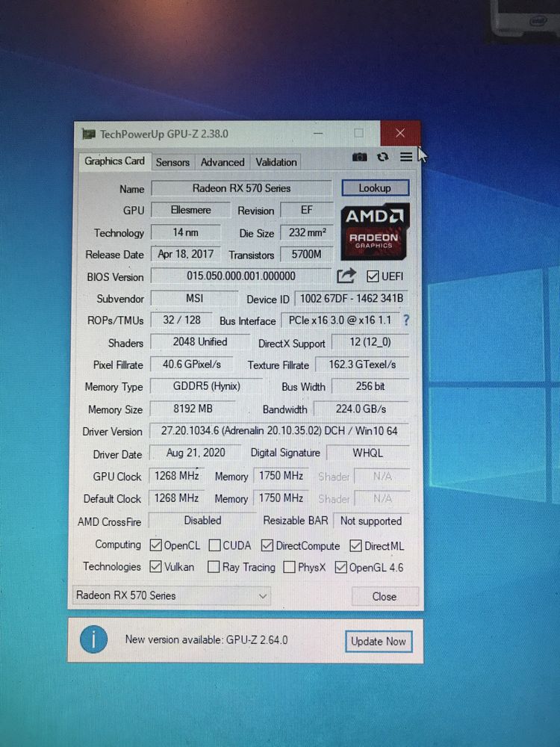Open the hamburger menu icon
Viewport: 560px width, 747px height.
tap(406, 157)
